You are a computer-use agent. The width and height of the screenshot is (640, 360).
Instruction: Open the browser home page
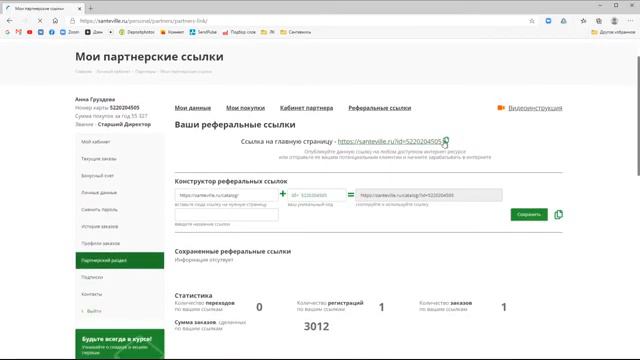point(55,21)
